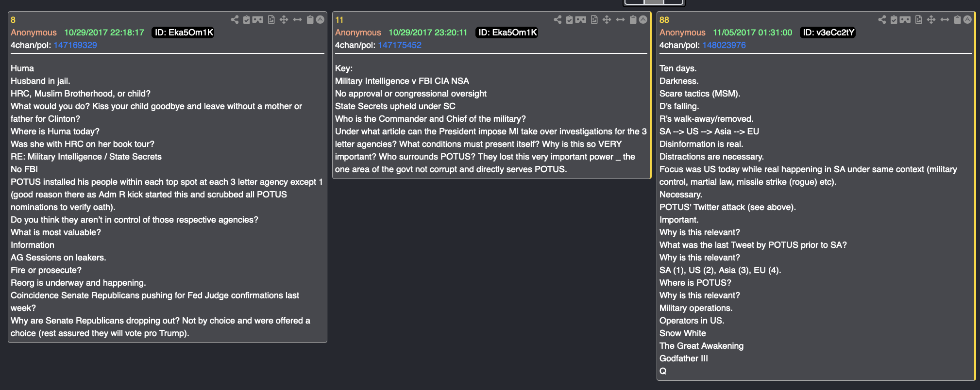
Task: Click the line "The Great Awakening"
Action: pos(701,346)
